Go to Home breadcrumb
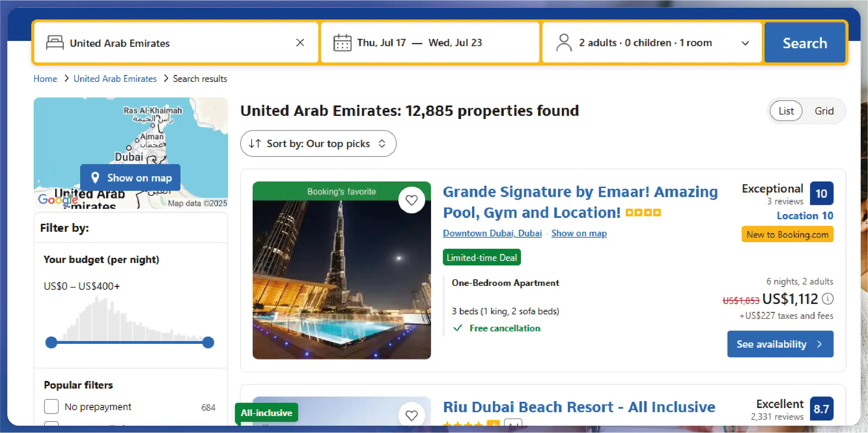868x433 pixels. pos(45,79)
